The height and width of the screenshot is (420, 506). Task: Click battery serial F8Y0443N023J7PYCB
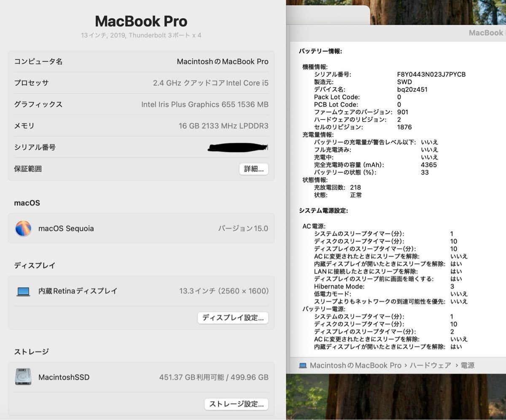[431, 74]
